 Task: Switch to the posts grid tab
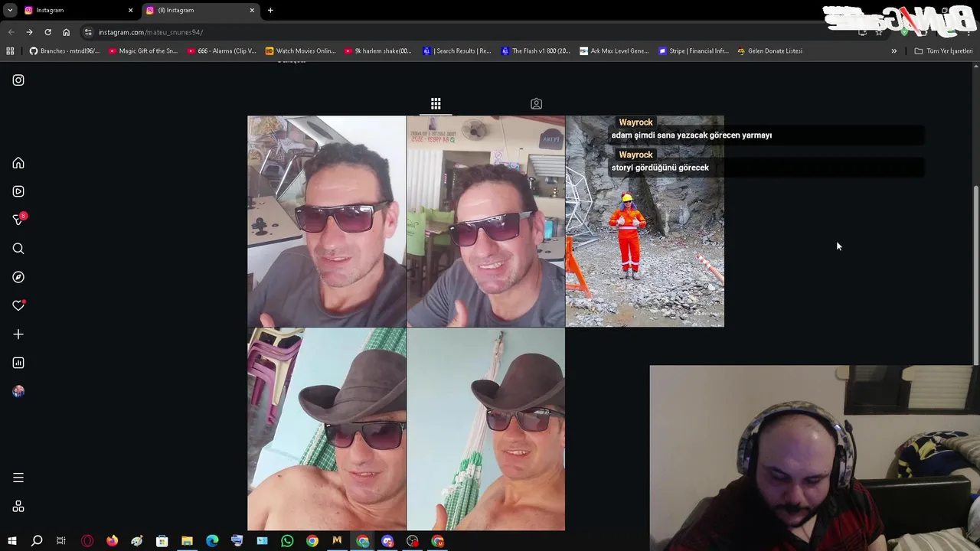tap(436, 103)
